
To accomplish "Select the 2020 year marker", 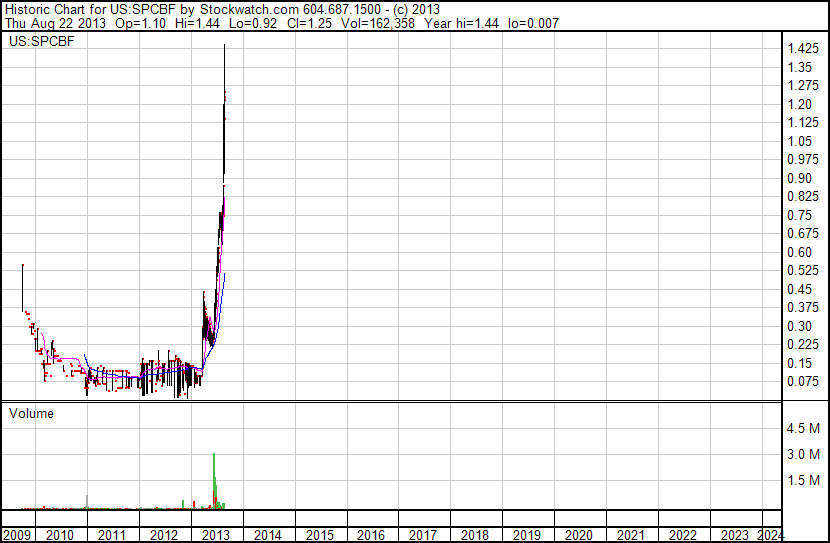I will pyautogui.click(x=579, y=535).
